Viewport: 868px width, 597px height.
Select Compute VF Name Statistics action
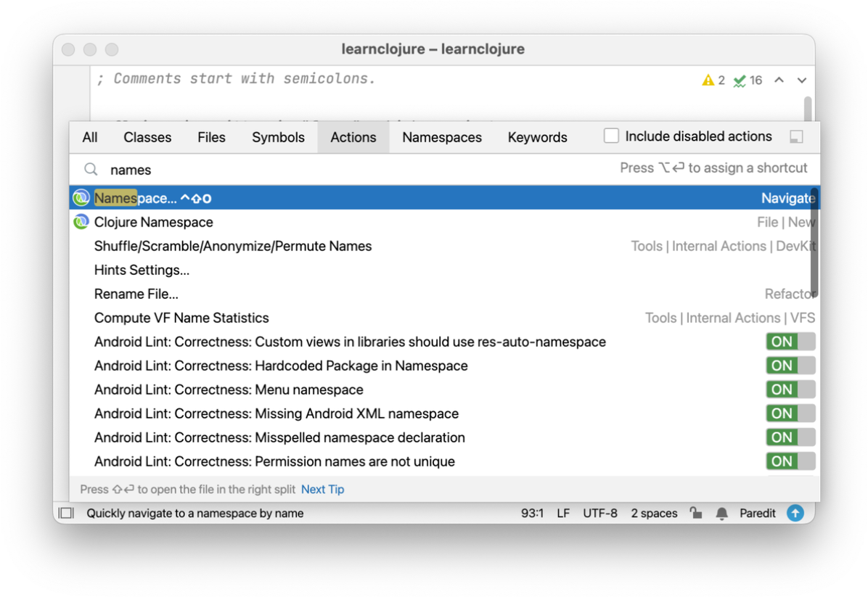[x=444, y=318]
